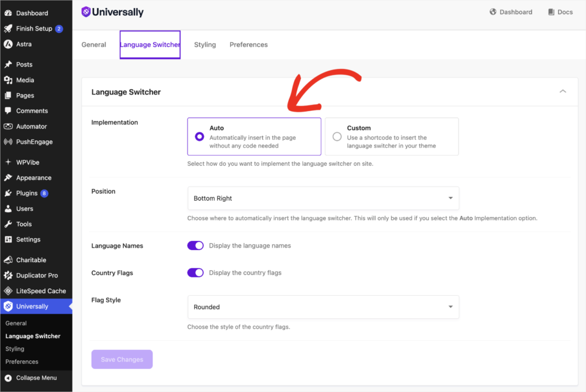This screenshot has width=586, height=392.
Task: Open Language Switcher submenu in sidebar
Action: [33, 336]
